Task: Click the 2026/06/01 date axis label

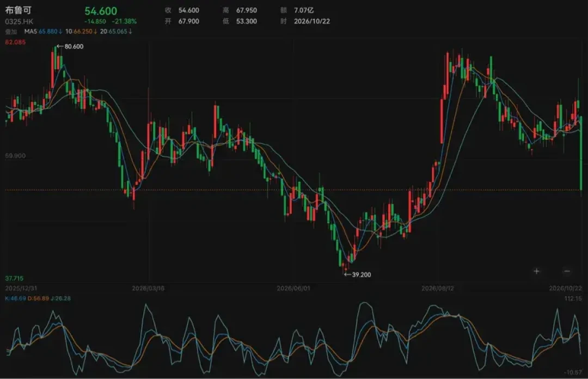Action: point(293,288)
